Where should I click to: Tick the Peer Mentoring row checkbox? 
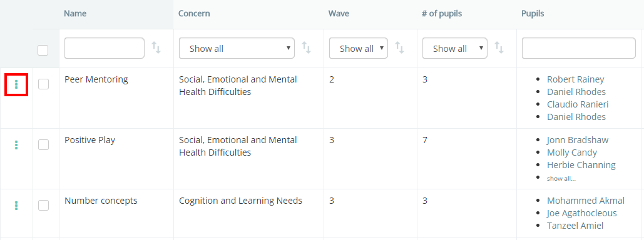pyautogui.click(x=43, y=84)
